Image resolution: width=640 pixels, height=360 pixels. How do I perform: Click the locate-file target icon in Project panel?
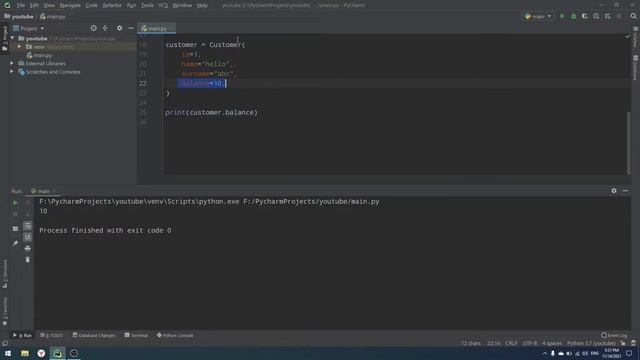[x=93, y=28]
